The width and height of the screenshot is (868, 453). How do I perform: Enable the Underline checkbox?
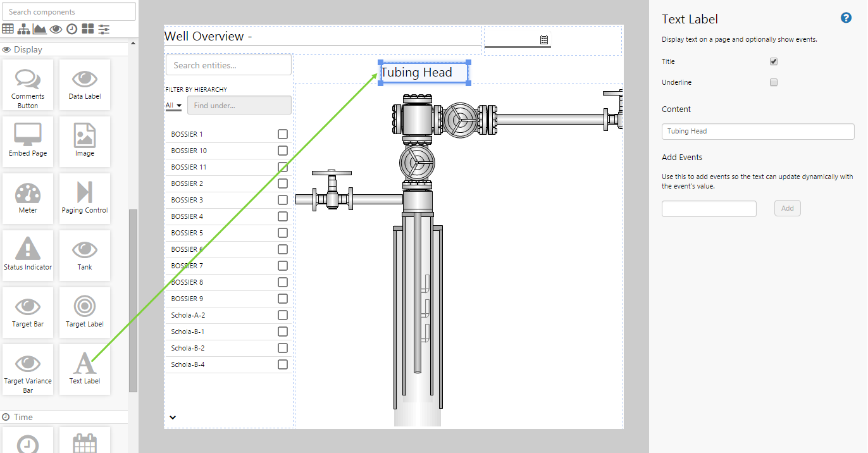click(774, 82)
